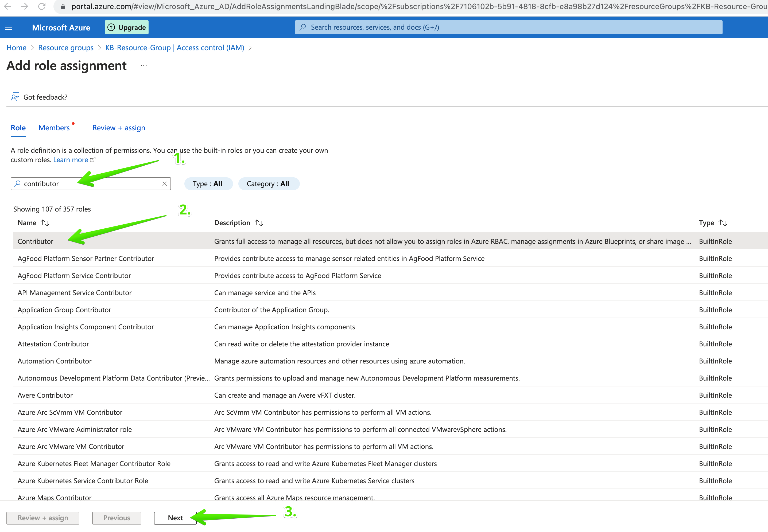Select Azure Kubernetes Service Contributor Role
The image size is (768, 532).
(x=390, y=481)
